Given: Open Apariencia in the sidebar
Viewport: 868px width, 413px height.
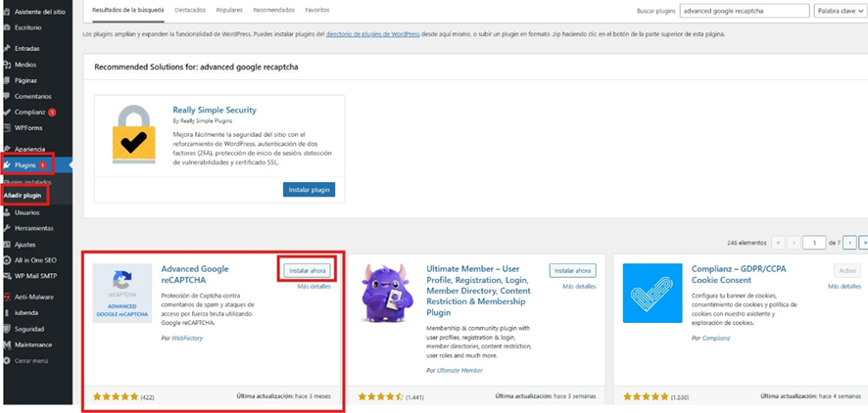Looking at the screenshot, I should pyautogui.click(x=30, y=149).
